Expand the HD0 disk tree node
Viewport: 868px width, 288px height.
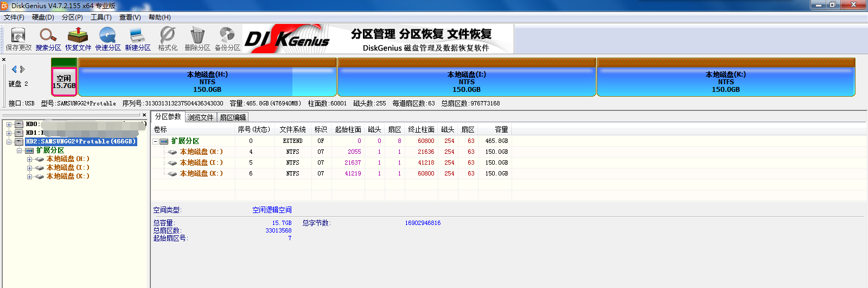point(9,124)
